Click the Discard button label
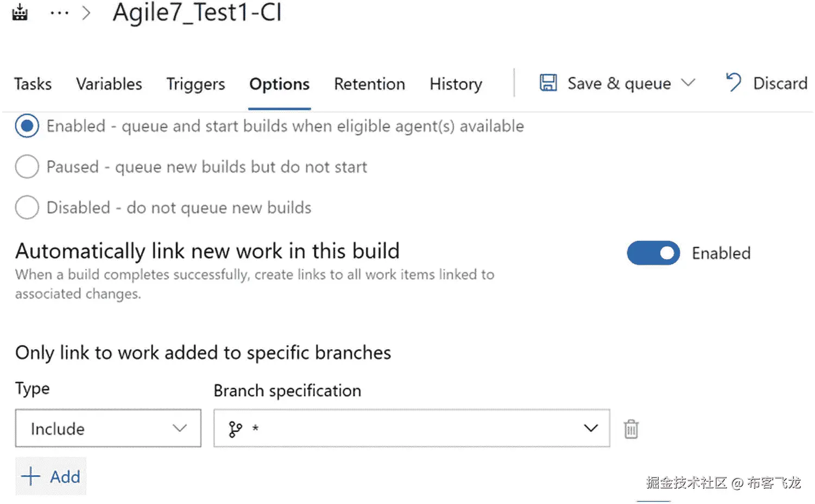The width and height of the screenshot is (815, 504). pos(780,83)
